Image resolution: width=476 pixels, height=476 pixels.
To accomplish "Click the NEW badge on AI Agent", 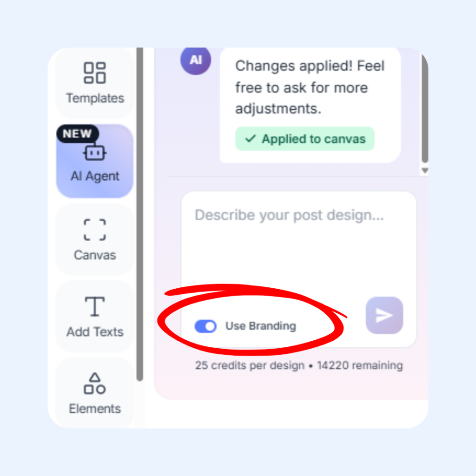I will (x=78, y=133).
